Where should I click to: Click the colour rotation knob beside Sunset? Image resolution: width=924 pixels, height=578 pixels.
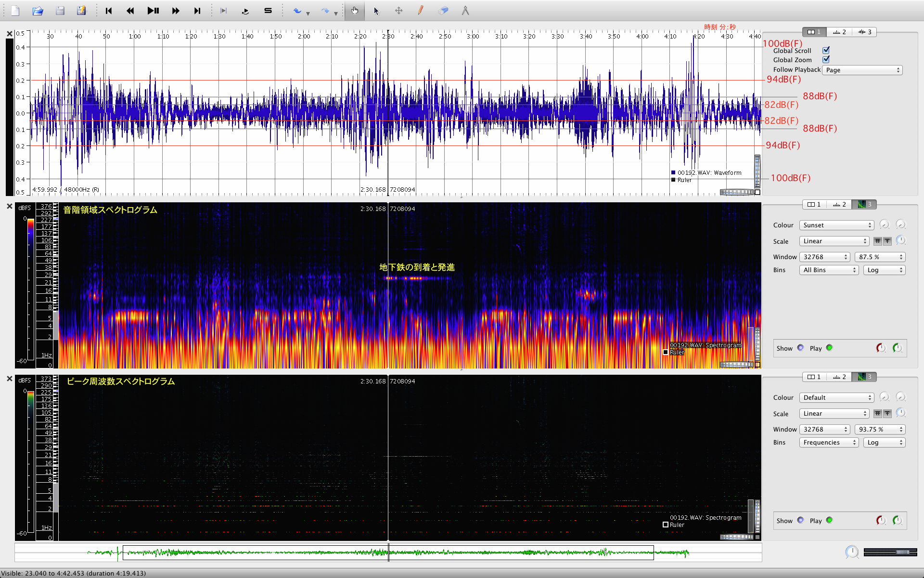[900, 224]
